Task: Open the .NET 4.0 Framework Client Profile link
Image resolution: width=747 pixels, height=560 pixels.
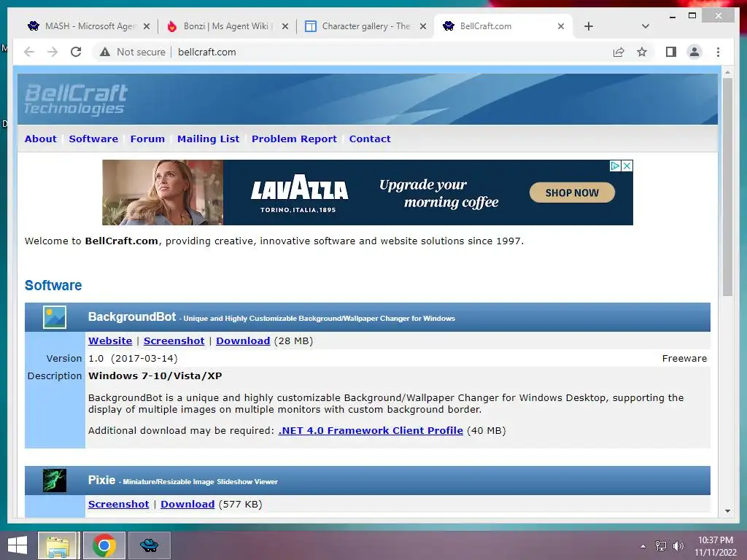Action: click(371, 430)
